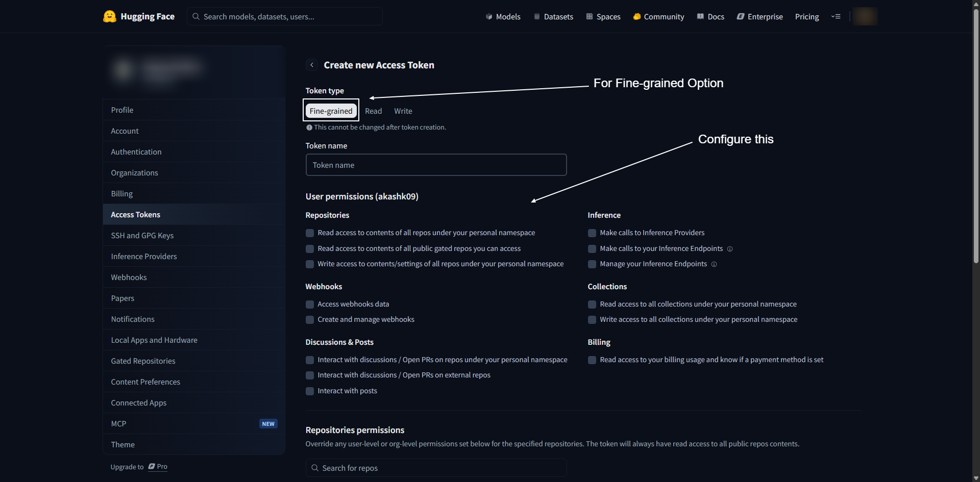Check Make calls to your Inference Endpoints

592,249
